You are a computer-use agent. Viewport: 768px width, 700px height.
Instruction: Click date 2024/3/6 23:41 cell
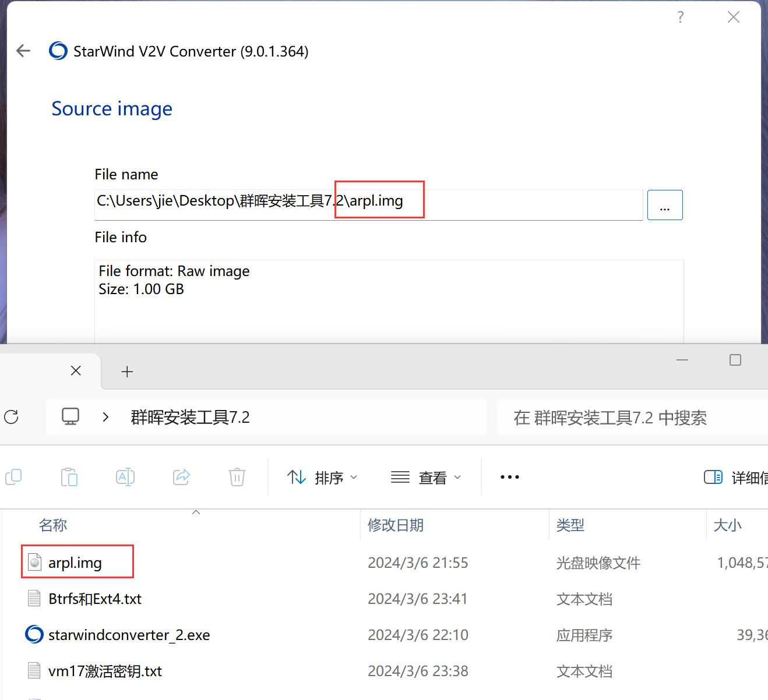pyautogui.click(x=418, y=599)
